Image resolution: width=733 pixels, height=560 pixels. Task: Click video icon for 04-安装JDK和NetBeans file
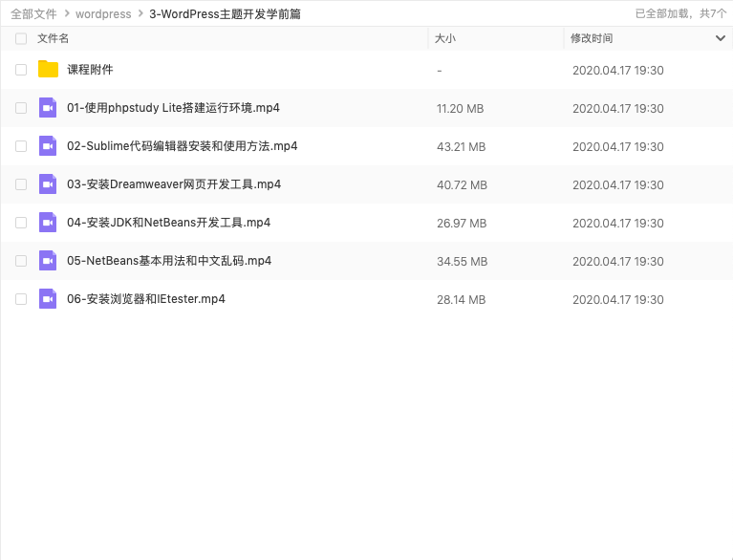(48, 223)
